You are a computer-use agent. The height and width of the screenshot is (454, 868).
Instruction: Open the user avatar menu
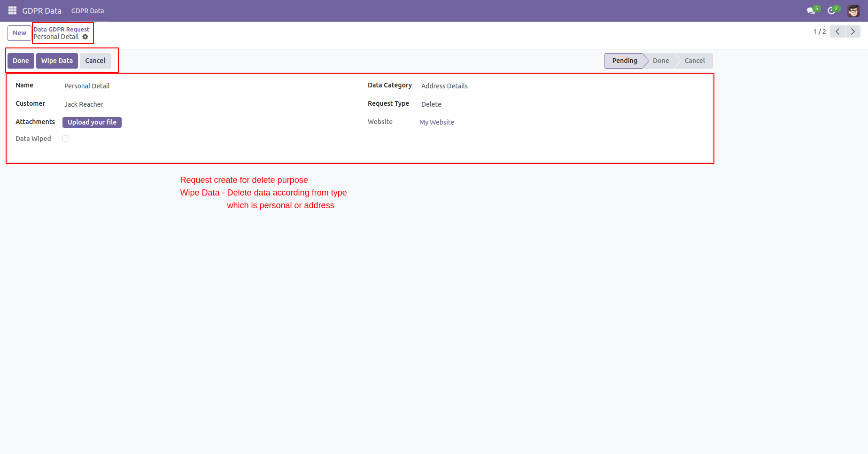(x=853, y=10)
